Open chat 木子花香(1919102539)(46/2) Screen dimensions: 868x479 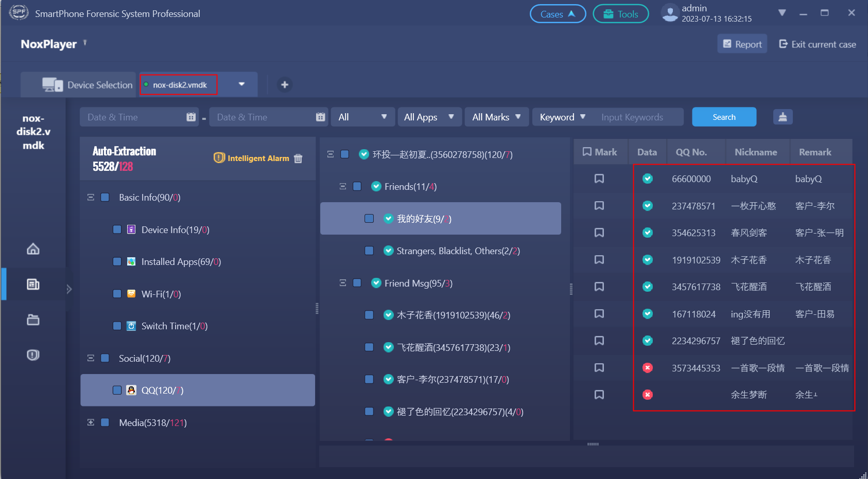coord(454,315)
